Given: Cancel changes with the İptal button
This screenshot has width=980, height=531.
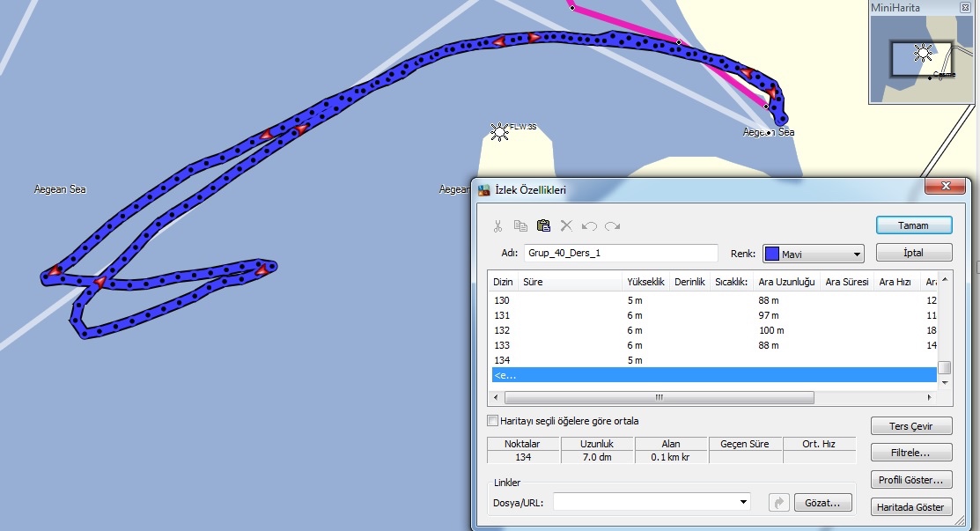Looking at the screenshot, I should (914, 253).
